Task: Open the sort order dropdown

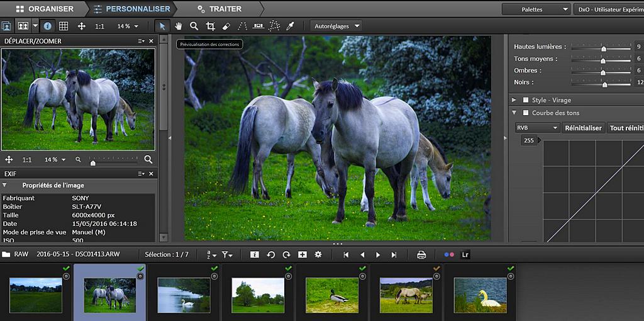Action: coord(211,254)
